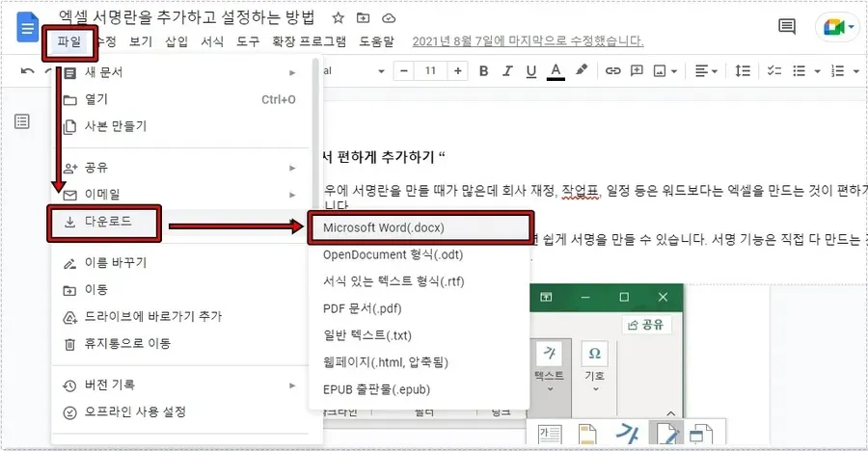868x451 pixels.
Task: Download as 일반 텍스트 (.txt)
Action: (x=420, y=336)
